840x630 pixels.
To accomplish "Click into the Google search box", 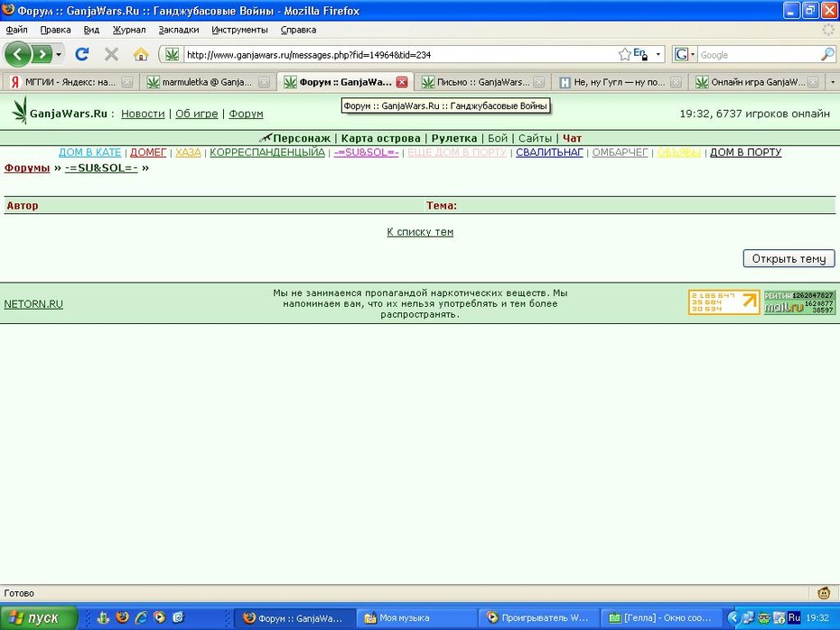I will coord(759,54).
